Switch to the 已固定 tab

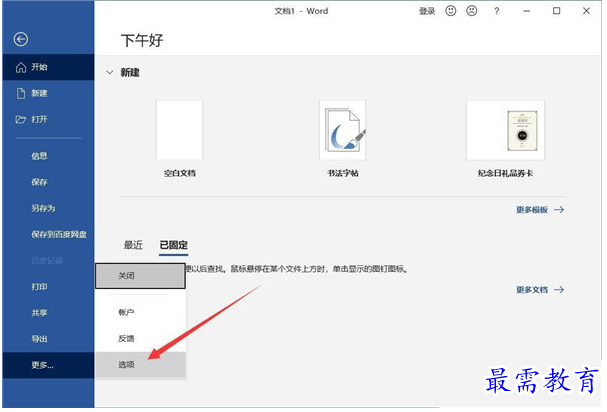point(173,245)
